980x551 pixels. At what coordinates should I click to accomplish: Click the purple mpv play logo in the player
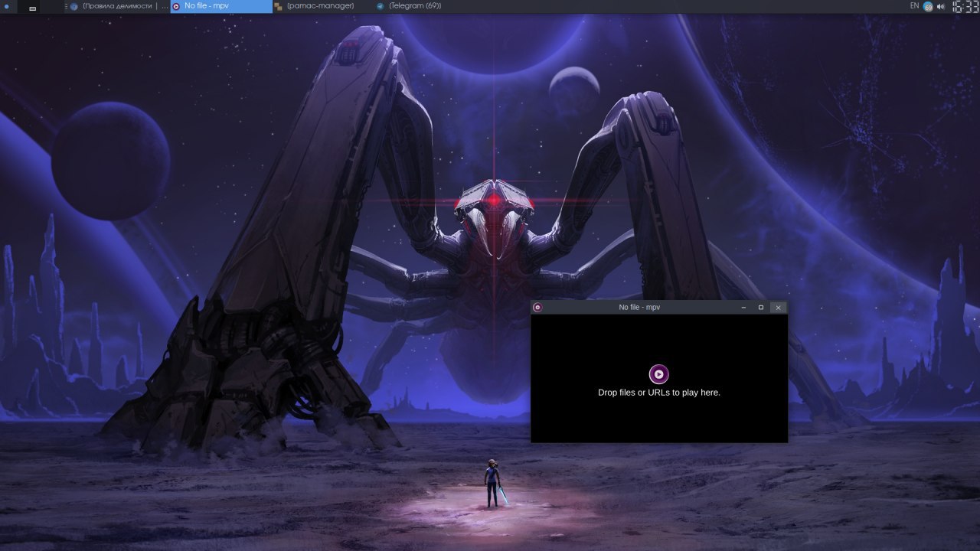tap(659, 374)
